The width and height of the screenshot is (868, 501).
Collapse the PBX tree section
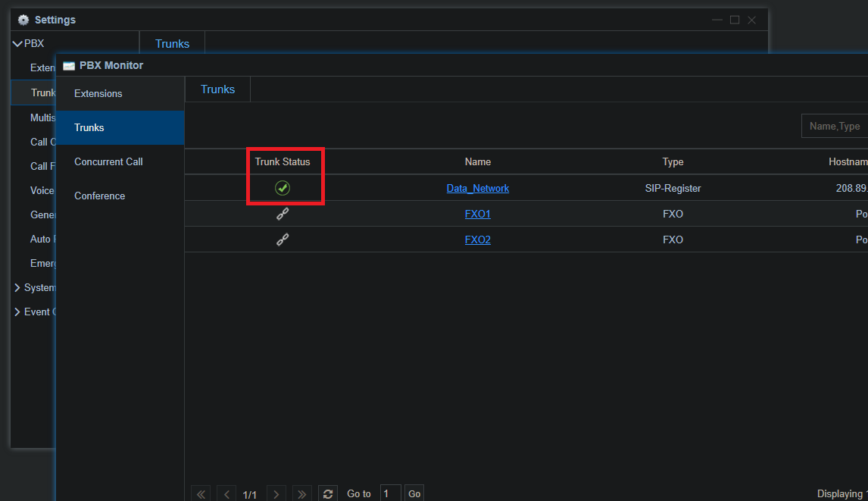point(17,43)
